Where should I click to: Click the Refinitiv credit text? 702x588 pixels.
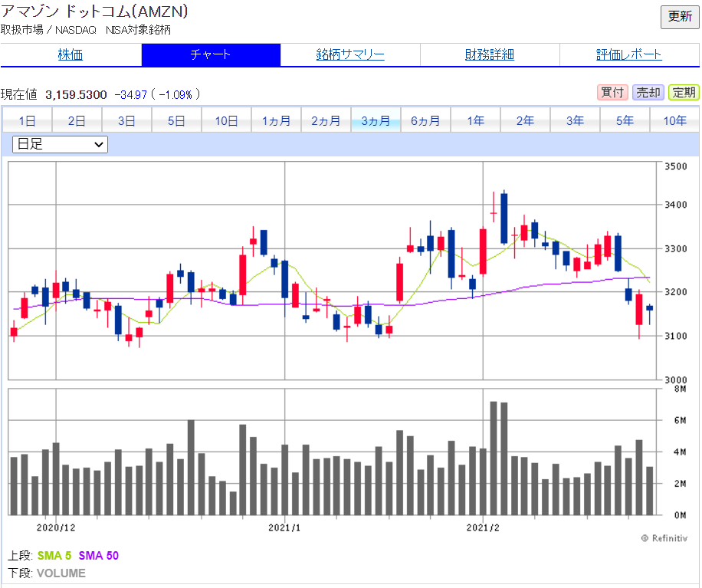pyautogui.click(x=665, y=538)
